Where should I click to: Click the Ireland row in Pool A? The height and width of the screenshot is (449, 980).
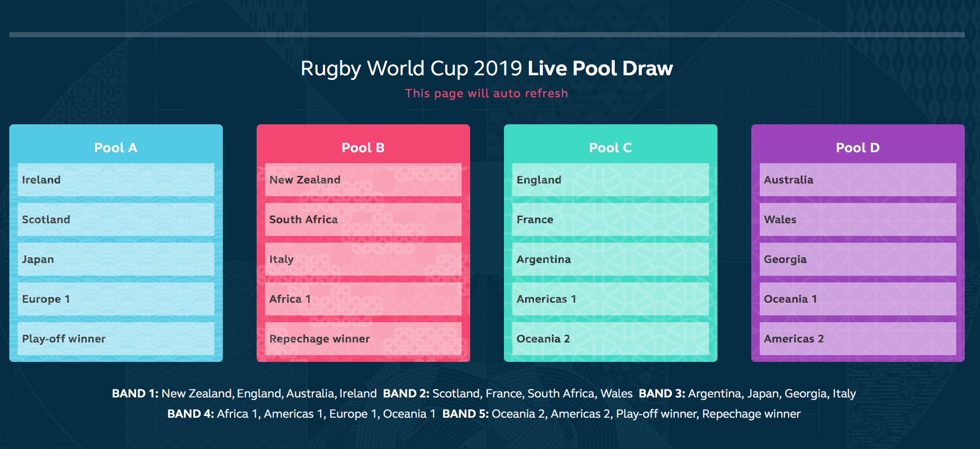[116, 180]
